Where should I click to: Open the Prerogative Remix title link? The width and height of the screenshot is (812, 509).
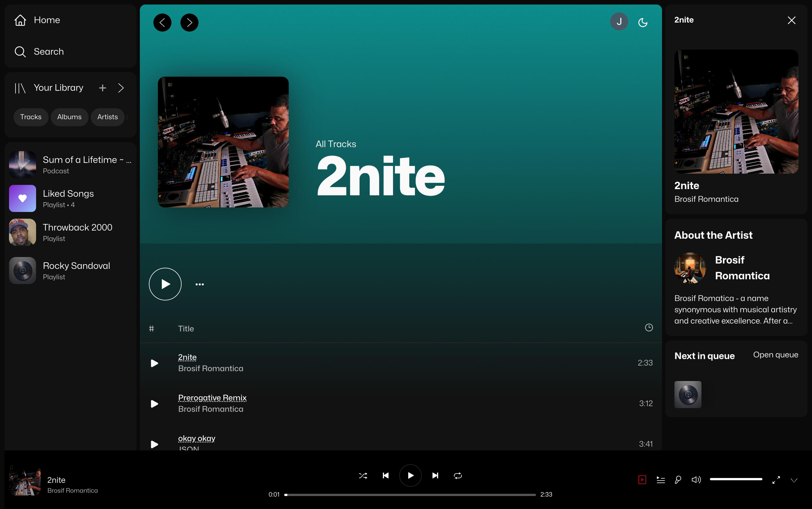tap(212, 398)
